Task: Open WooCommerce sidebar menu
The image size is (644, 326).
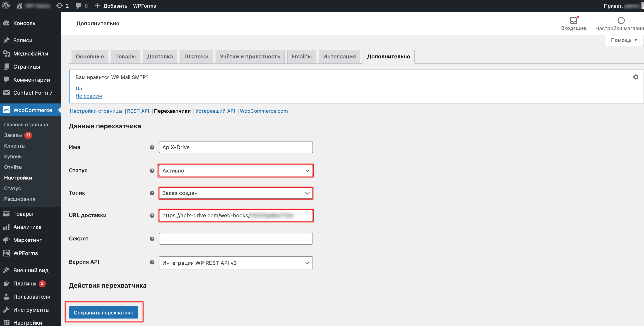Action: click(x=31, y=110)
